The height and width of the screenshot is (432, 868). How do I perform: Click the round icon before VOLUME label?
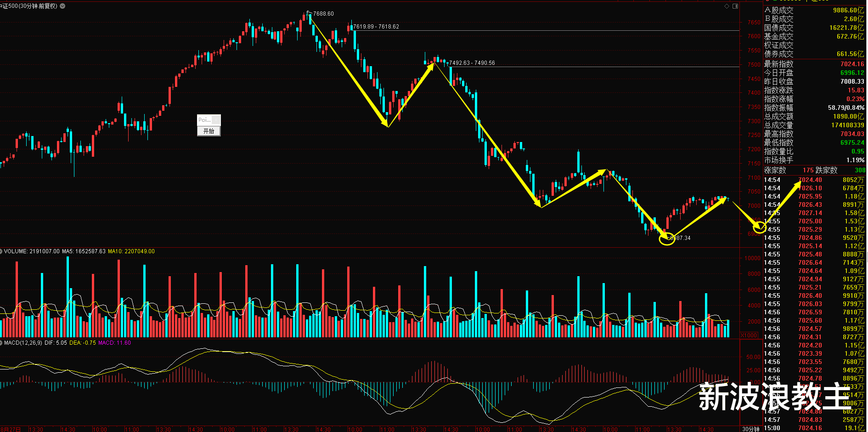[1, 251]
